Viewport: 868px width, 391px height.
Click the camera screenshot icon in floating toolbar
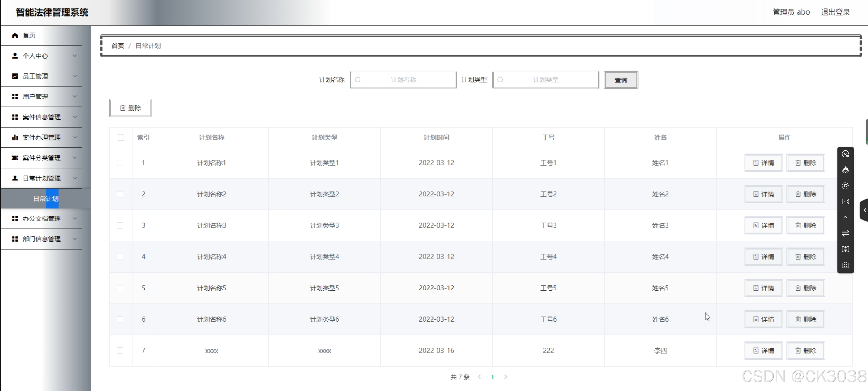coord(845,265)
